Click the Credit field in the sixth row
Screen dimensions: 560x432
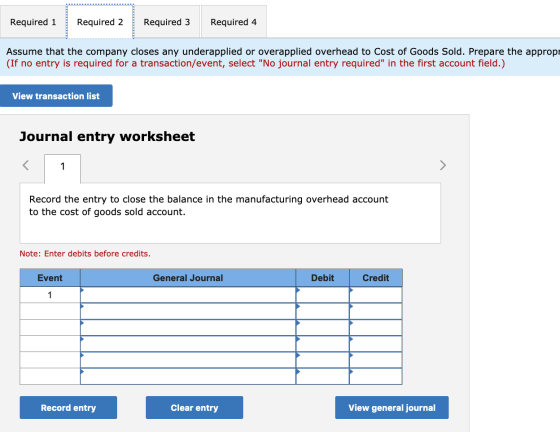coord(376,376)
